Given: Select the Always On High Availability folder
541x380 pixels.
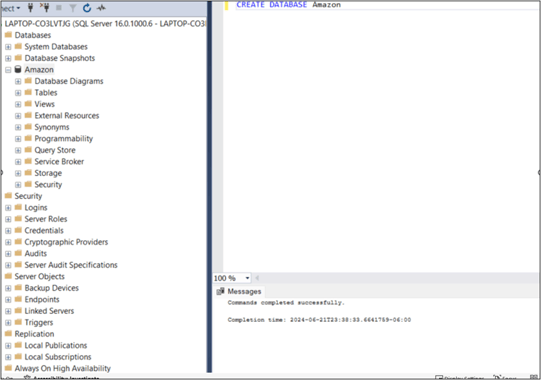Looking at the screenshot, I should [62, 368].
